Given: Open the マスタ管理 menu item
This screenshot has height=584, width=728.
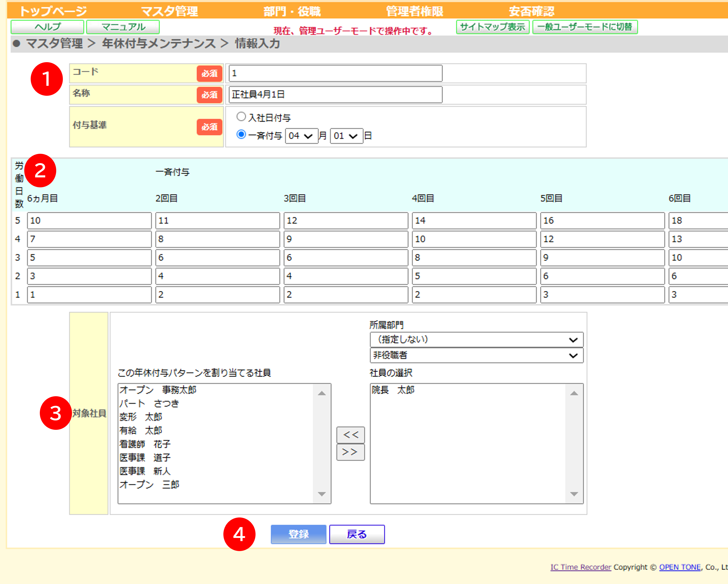Looking at the screenshot, I should 169,11.
